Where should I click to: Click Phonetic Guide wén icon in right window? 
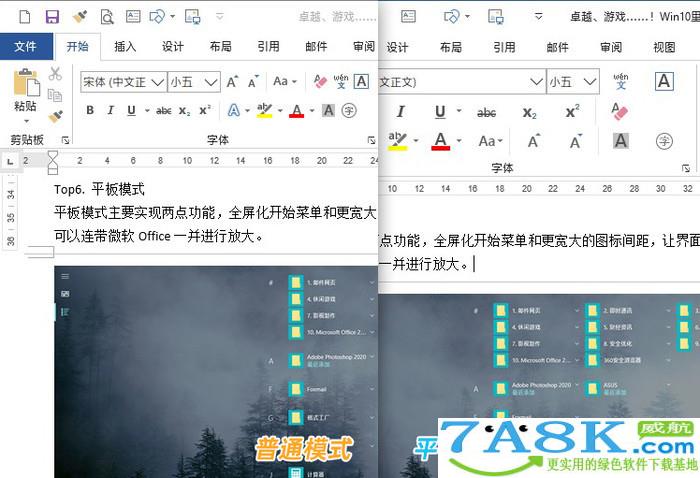click(x=621, y=81)
